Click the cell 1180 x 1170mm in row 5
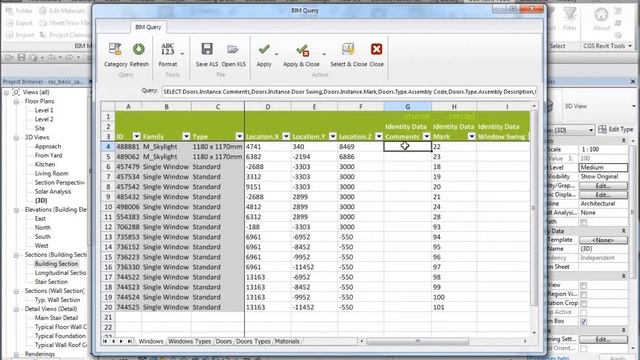This screenshot has height=360, width=640. click(218, 157)
